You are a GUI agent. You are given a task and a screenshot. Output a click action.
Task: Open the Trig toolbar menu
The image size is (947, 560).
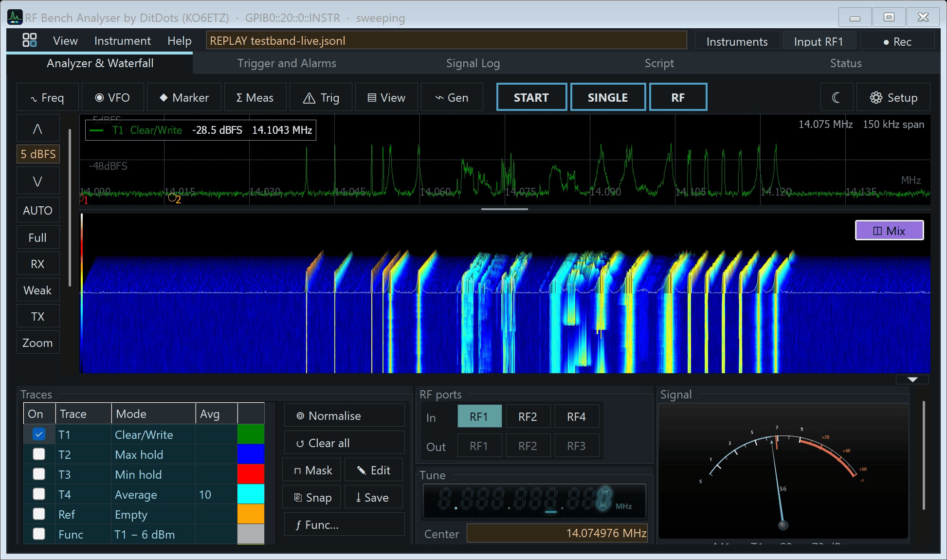point(321,97)
